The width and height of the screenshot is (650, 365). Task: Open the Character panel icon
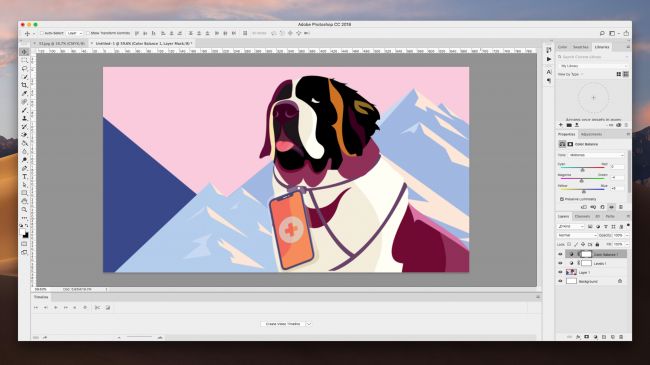pos(549,72)
